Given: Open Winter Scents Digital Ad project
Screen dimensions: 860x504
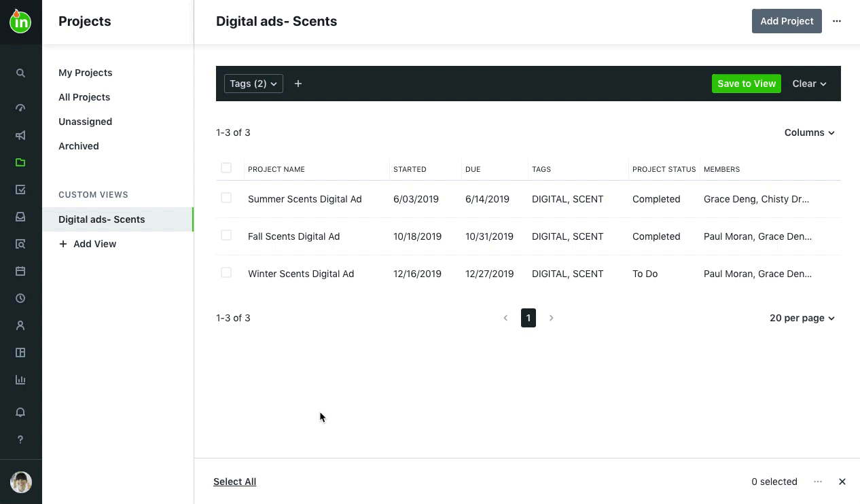Looking at the screenshot, I should (x=301, y=274).
